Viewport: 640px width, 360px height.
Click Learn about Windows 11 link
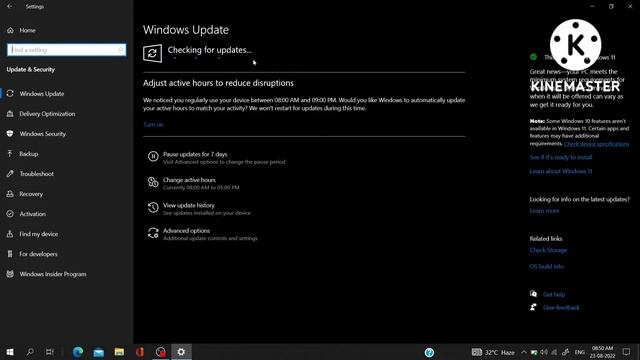coord(561,171)
